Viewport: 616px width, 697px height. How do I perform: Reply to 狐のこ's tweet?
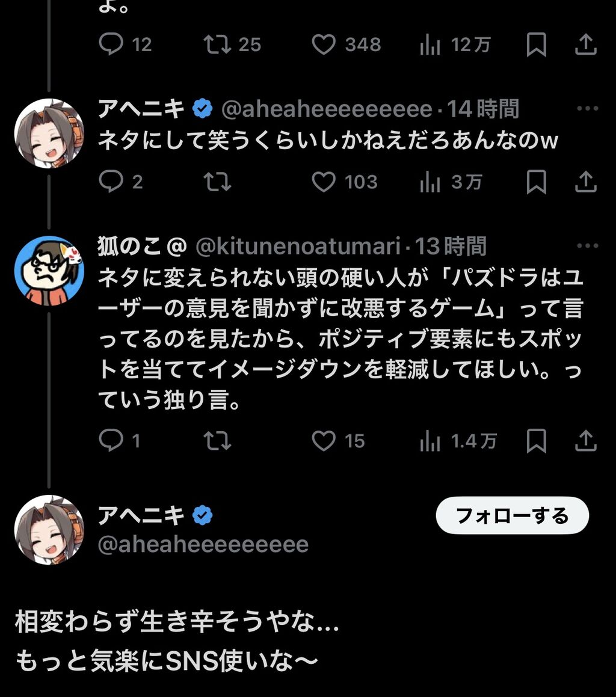click(x=111, y=441)
